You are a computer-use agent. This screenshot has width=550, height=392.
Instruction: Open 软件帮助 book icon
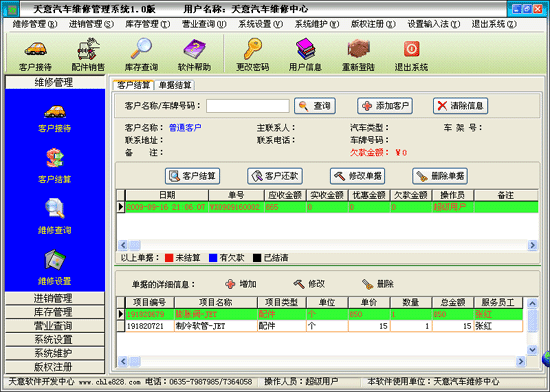[x=194, y=55]
